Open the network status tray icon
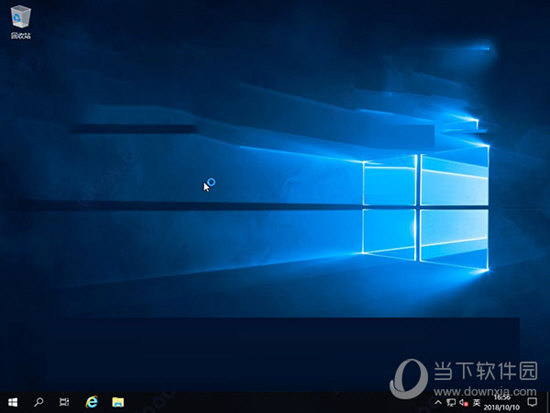 (451, 402)
